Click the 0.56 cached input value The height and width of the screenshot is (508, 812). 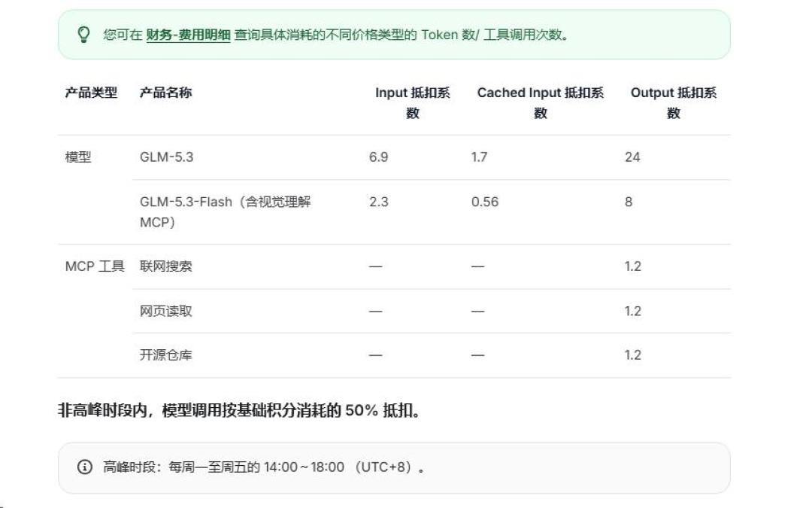485,202
